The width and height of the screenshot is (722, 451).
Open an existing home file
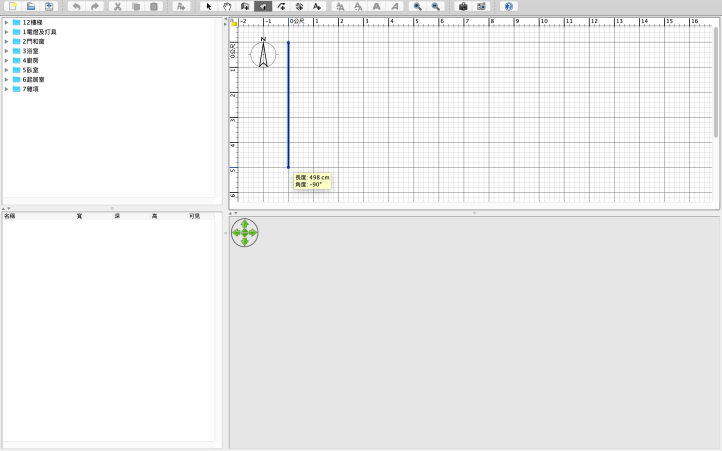[31, 6]
